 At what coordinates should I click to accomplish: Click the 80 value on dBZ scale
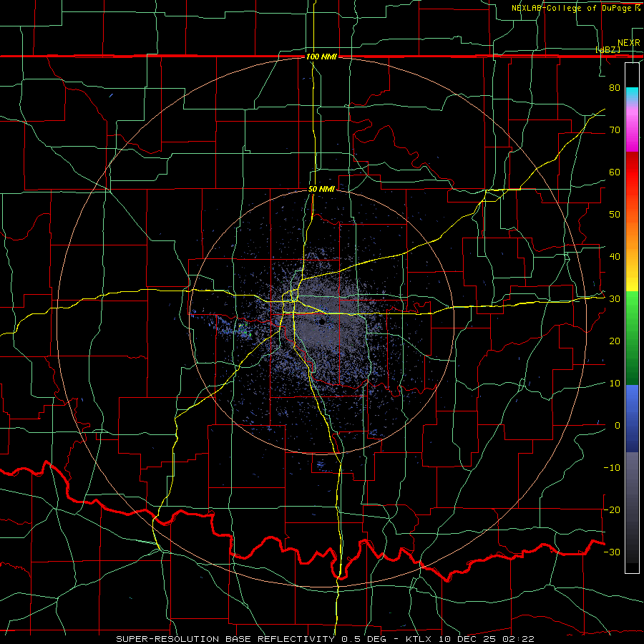(615, 87)
